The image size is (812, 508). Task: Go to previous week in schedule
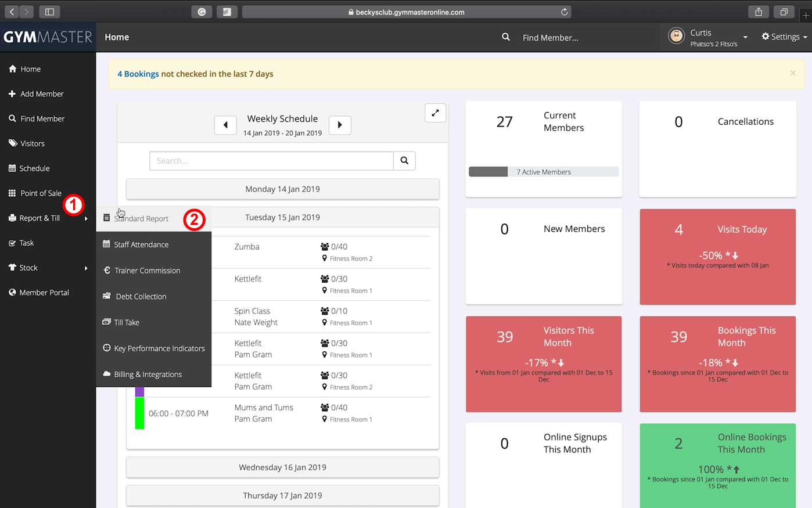tap(225, 125)
